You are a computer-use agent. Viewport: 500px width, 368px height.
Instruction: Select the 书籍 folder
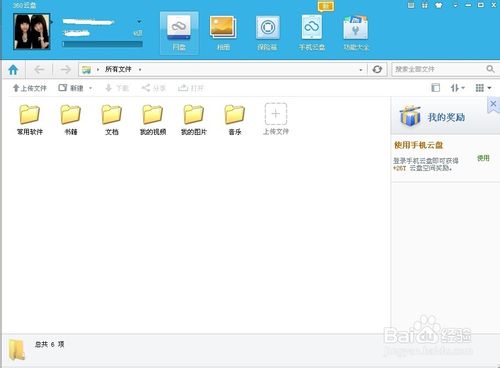coord(71,119)
